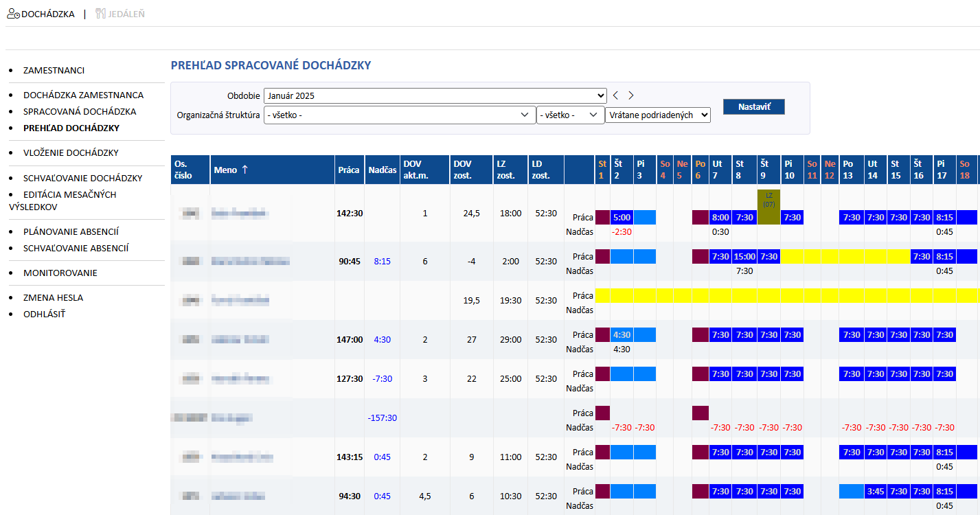980x515 pixels.
Task: Open Spracovaná dochádzka menu item
Action: (80, 111)
